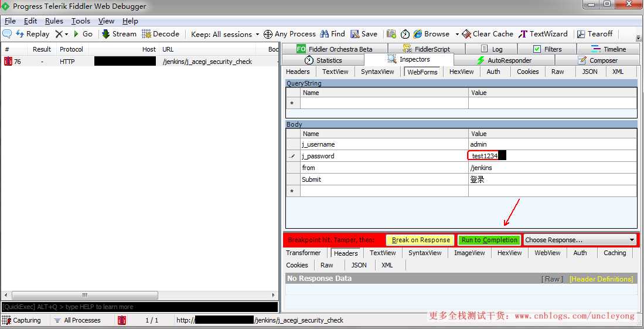The image size is (644, 329).
Task: Click the session list horizontal scrollbar
Action: click(84, 295)
